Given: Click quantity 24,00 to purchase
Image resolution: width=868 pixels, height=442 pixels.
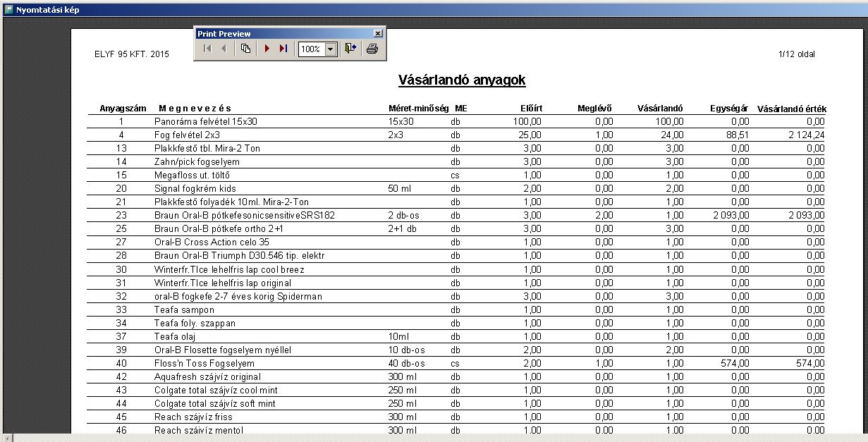Looking at the screenshot, I should (671, 135).
